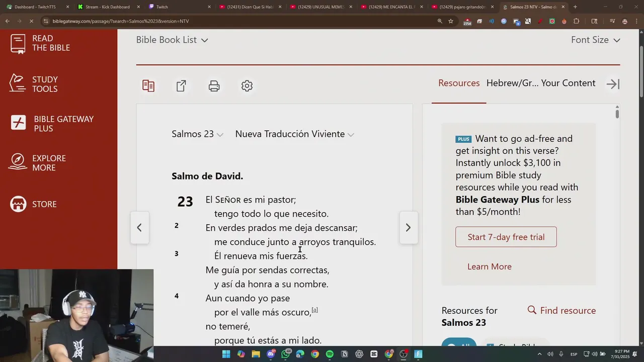Open CapCut from the taskbar

(374, 354)
